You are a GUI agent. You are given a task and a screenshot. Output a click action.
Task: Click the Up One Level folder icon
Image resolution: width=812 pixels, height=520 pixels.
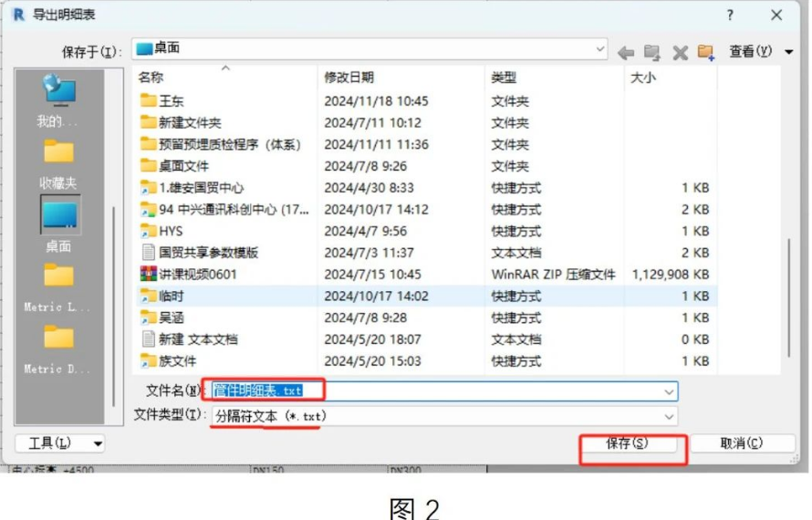tap(652, 52)
